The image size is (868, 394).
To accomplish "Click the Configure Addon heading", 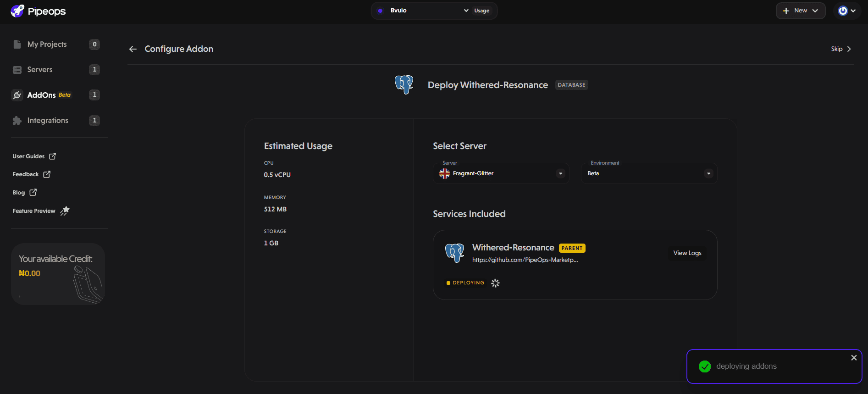I will [x=179, y=49].
